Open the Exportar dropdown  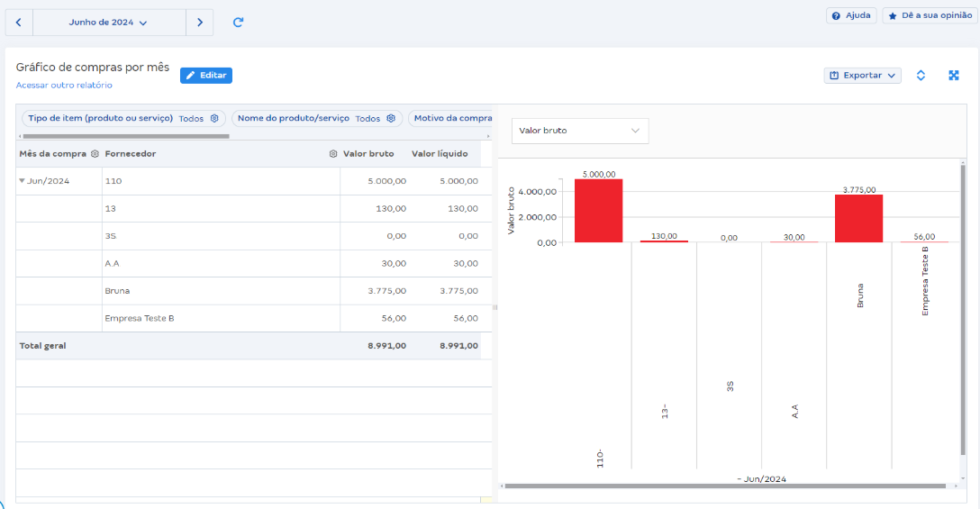(x=862, y=76)
